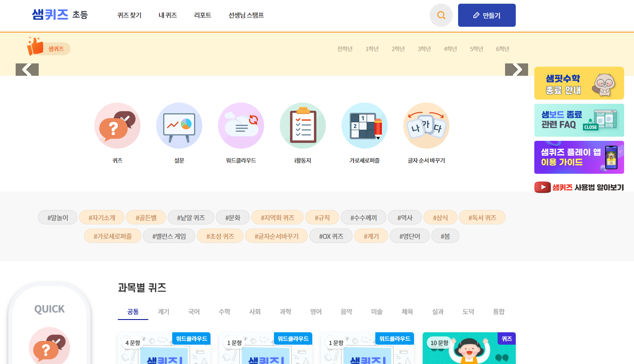Open the 퀴즈 quiz type icon
The width and height of the screenshot is (634, 364).
coord(117,126)
